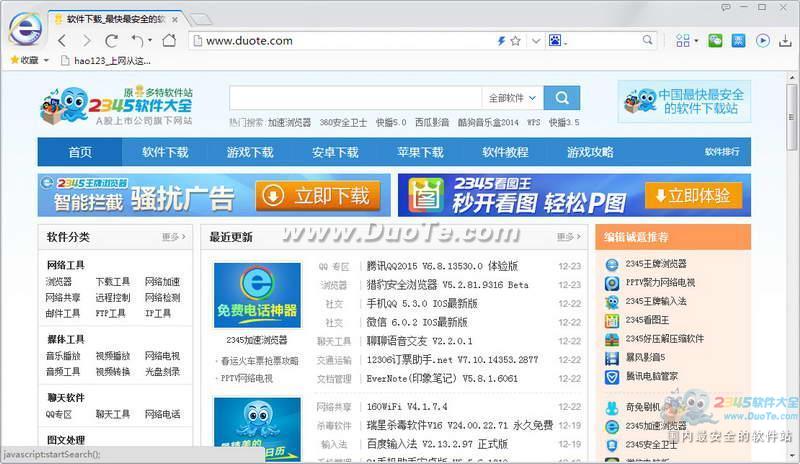
Task: Click the page vertical scrollbar thumb
Action: click(791, 117)
